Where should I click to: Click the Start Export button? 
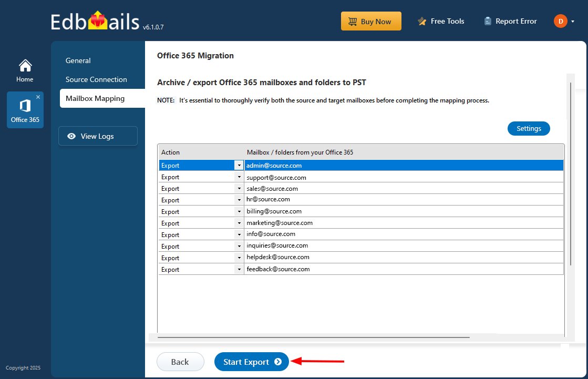(x=252, y=362)
